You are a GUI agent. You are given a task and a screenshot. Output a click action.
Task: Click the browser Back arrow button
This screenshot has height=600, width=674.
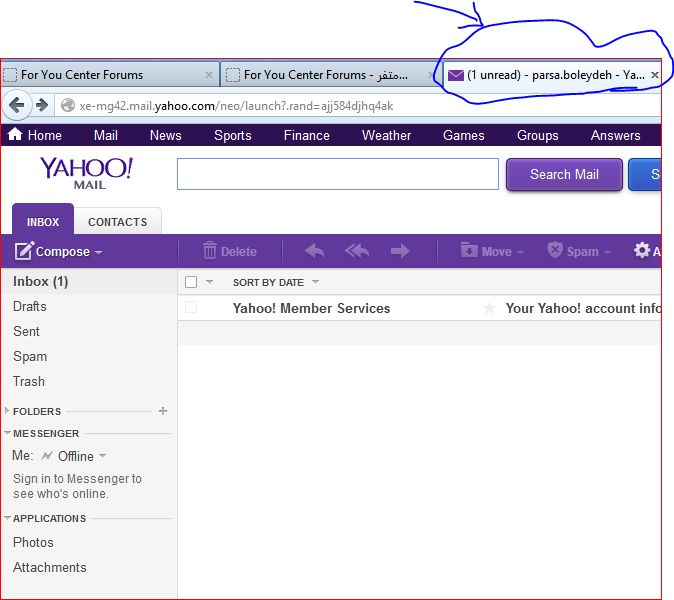click(x=17, y=105)
